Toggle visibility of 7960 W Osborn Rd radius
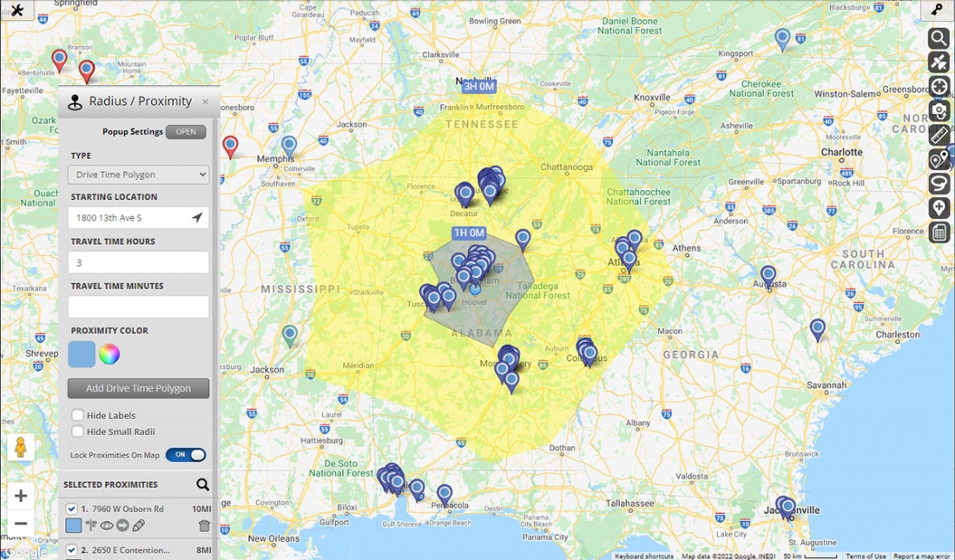The image size is (955, 560). [107, 525]
